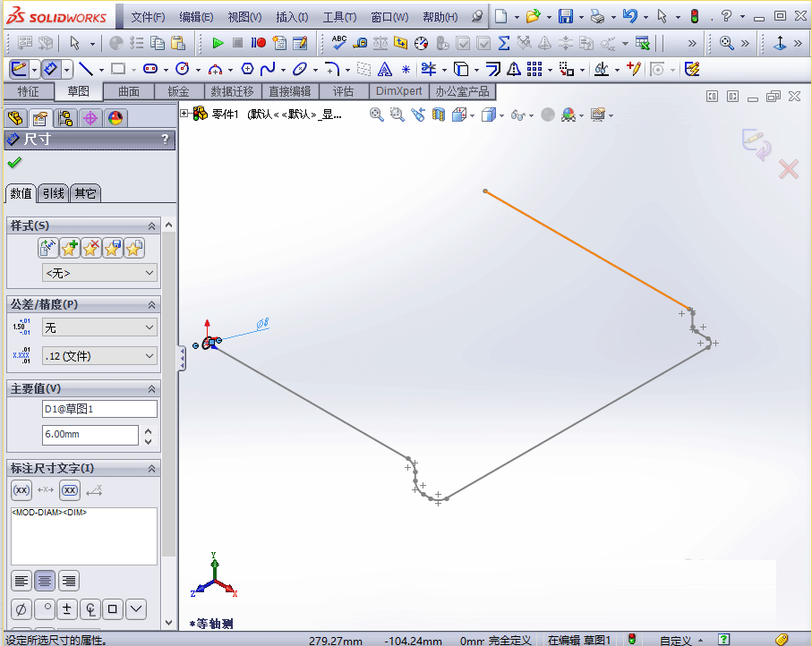Toggle the plus/minus symbol button
Image resolution: width=812 pixels, height=646 pixels.
[67, 608]
